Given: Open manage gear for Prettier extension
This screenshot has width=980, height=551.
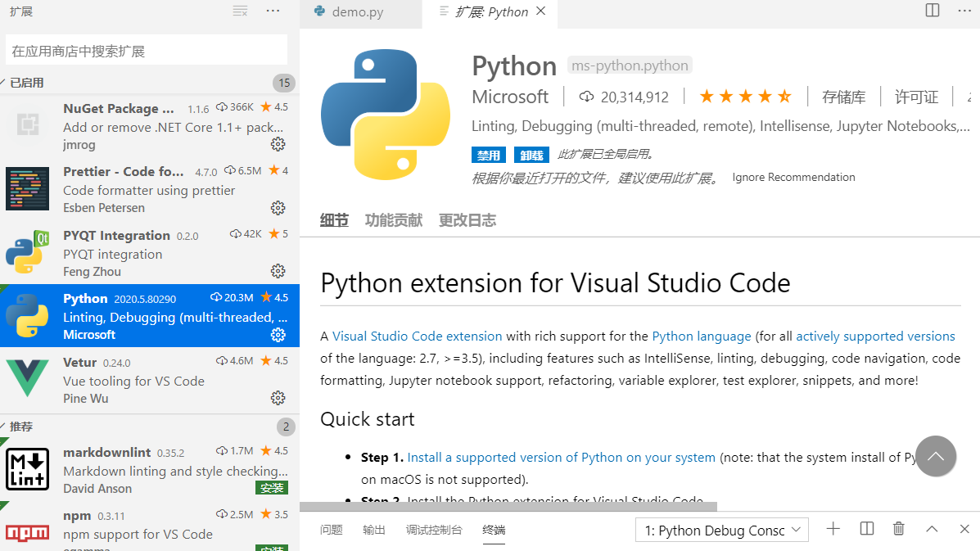Looking at the screenshot, I should click(278, 208).
